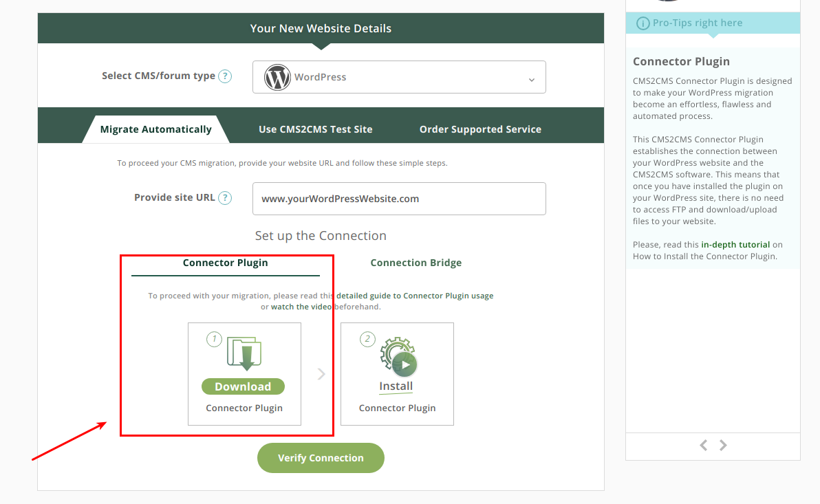The image size is (820, 504).
Task: Click the Connector Plugin caption under Download
Action: [x=244, y=408]
